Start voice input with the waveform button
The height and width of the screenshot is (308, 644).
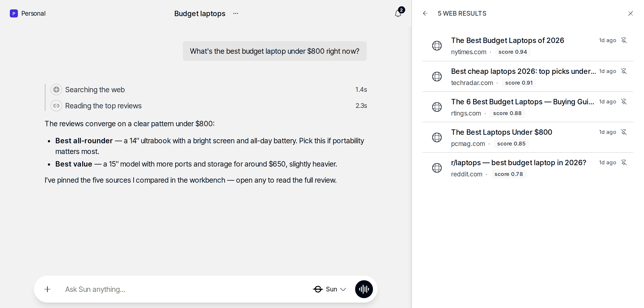(364, 289)
